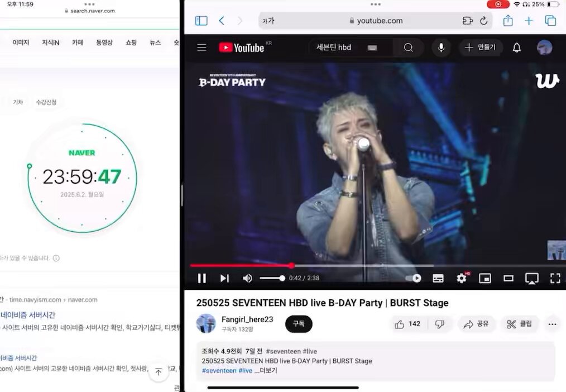566x392 pixels.
Task: Open extensions icon in address bar
Action: pos(467,21)
